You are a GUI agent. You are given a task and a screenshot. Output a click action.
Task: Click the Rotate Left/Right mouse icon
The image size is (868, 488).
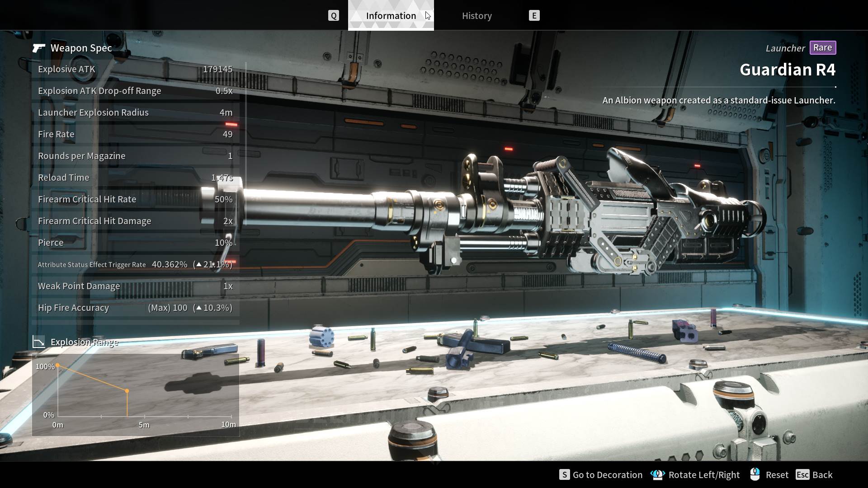tap(658, 474)
